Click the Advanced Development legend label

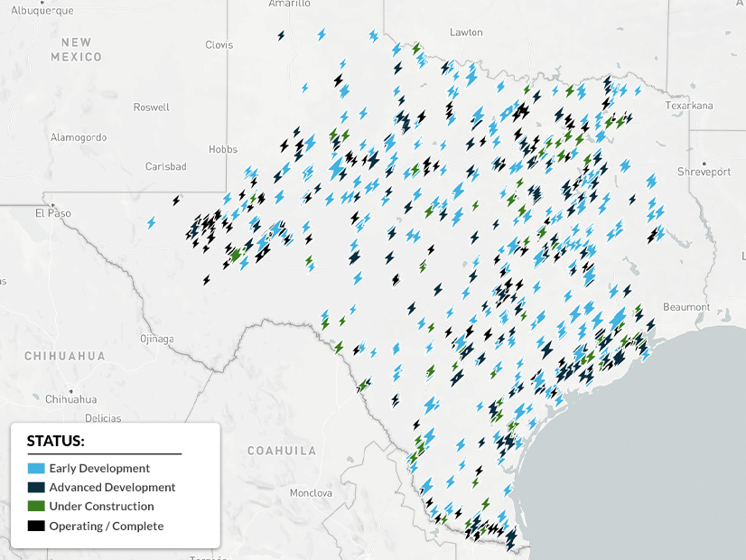(112, 488)
